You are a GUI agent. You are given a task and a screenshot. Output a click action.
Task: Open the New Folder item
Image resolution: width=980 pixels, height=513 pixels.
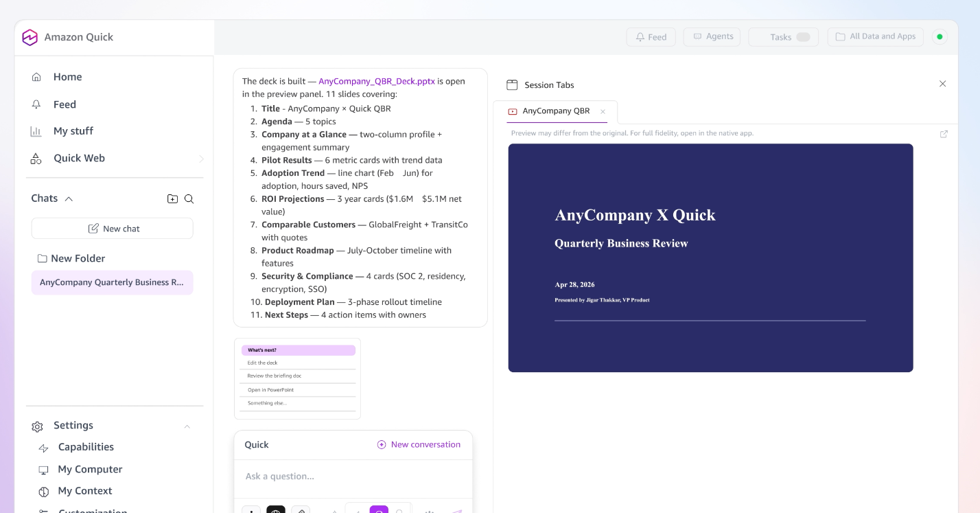click(x=71, y=258)
